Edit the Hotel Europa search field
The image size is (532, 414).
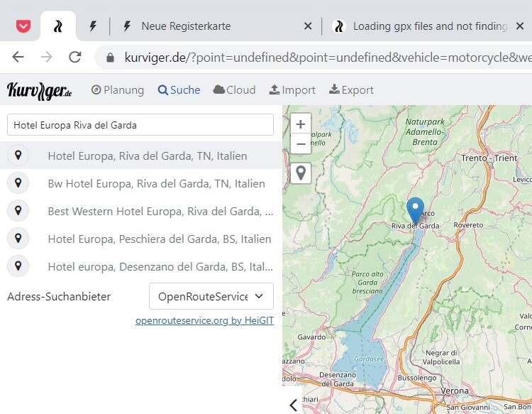[x=140, y=125]
